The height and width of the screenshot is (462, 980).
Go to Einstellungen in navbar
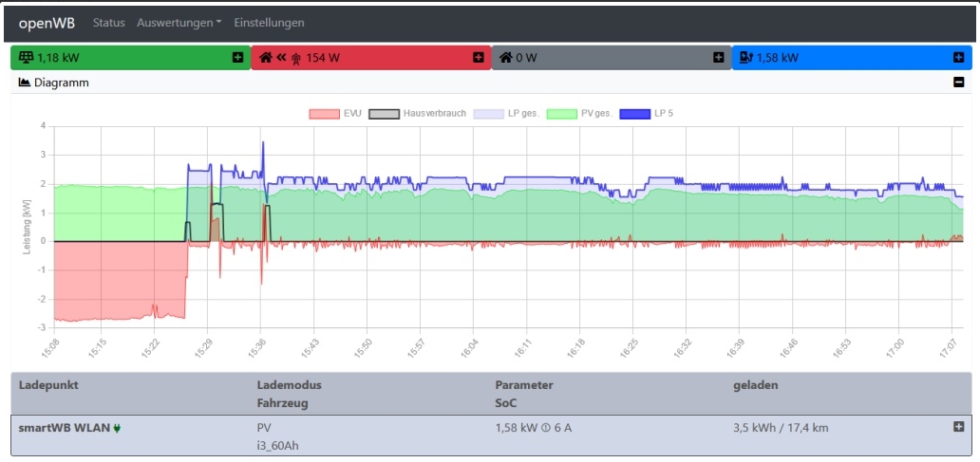pyautogui.click(x=269, y=22)
